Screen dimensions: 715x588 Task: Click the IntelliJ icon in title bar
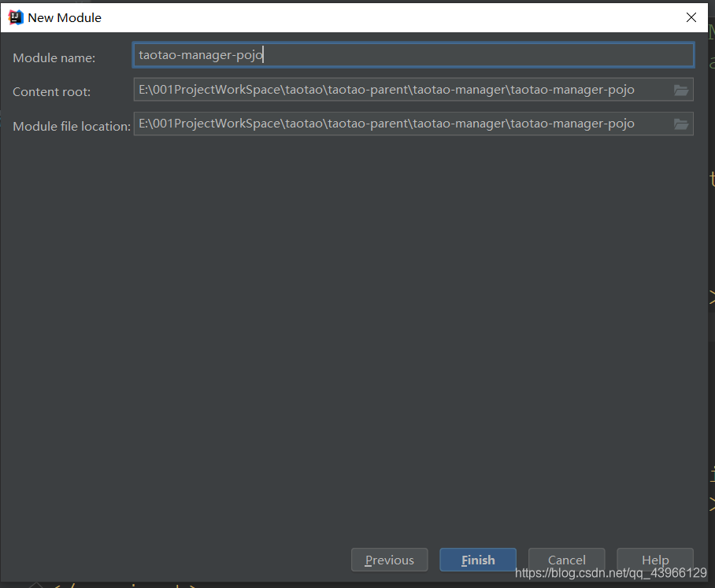15,17
